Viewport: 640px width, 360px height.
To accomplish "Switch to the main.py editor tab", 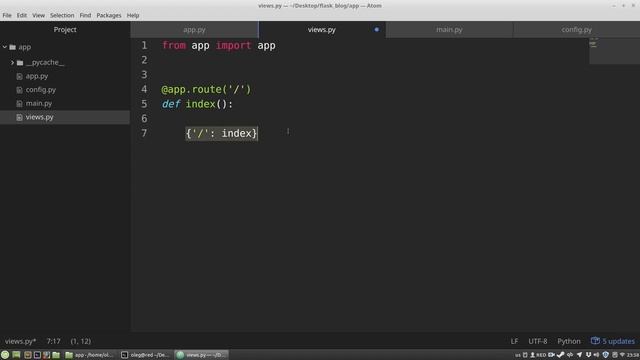I will (449, 29).
